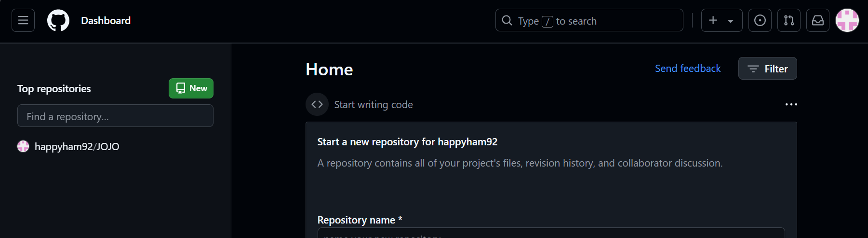Open the three-dot feed options menu
868x238 pixels.
tap(791, 104)
